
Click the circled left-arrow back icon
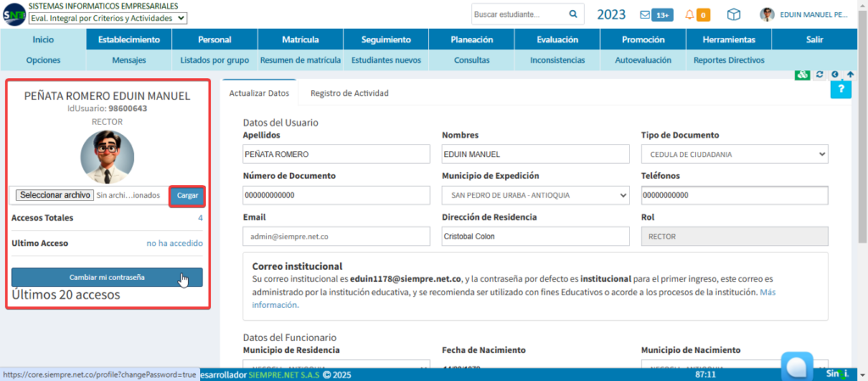pos(835,74)
